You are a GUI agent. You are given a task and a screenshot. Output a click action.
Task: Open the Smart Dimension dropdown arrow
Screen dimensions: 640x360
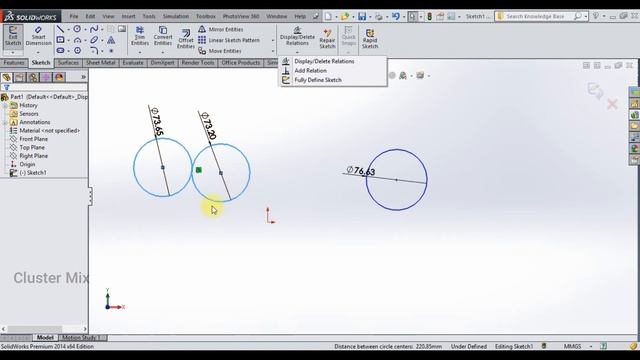coord(38,52)
